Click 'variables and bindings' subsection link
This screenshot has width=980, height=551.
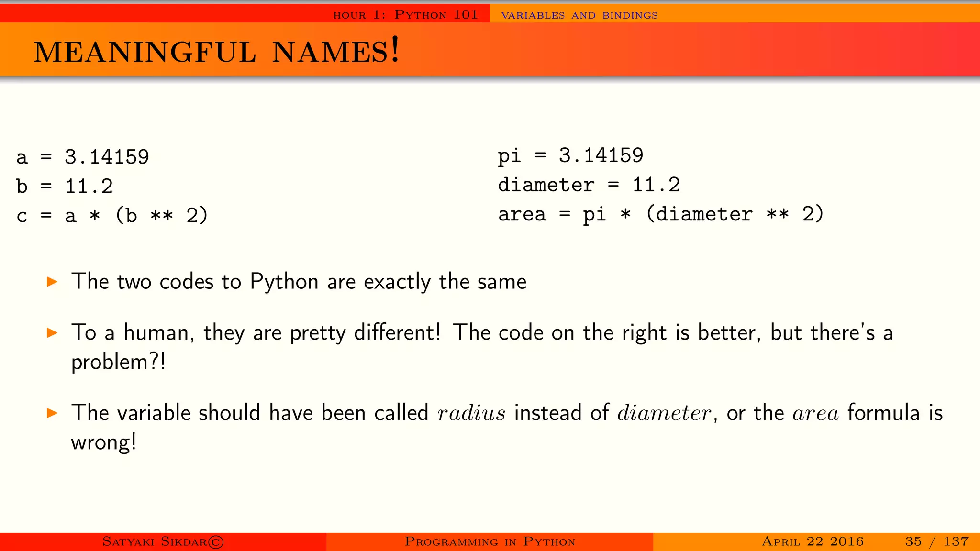579,15
